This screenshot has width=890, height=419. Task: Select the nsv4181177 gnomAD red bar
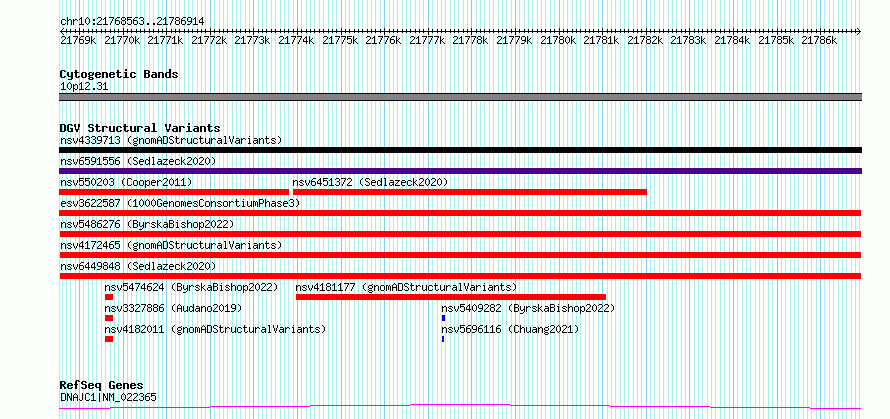point(451,297)
